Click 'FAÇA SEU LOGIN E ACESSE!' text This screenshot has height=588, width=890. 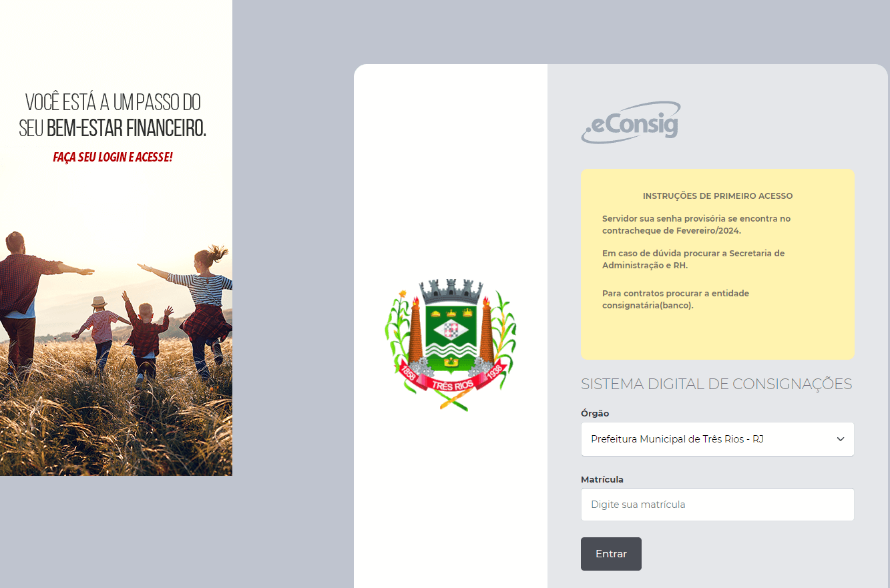pyautogui.click(x=113, y=158)
